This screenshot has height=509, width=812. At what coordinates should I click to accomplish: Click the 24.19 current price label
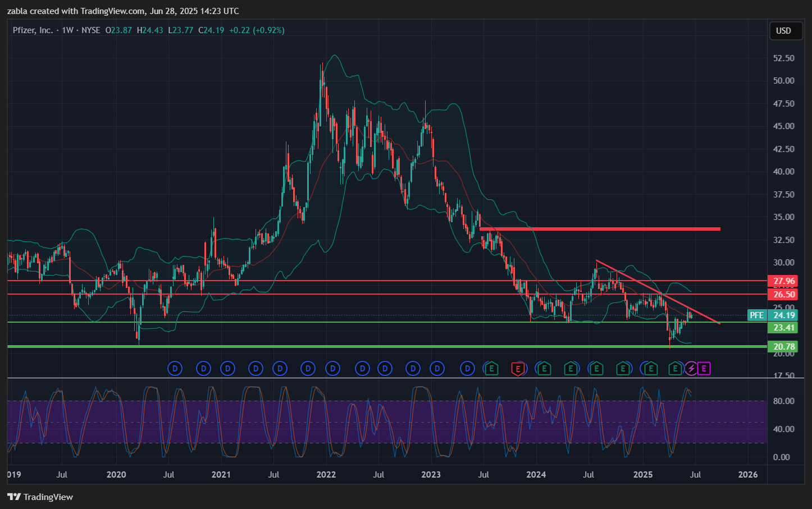click(x=784, y=315)
